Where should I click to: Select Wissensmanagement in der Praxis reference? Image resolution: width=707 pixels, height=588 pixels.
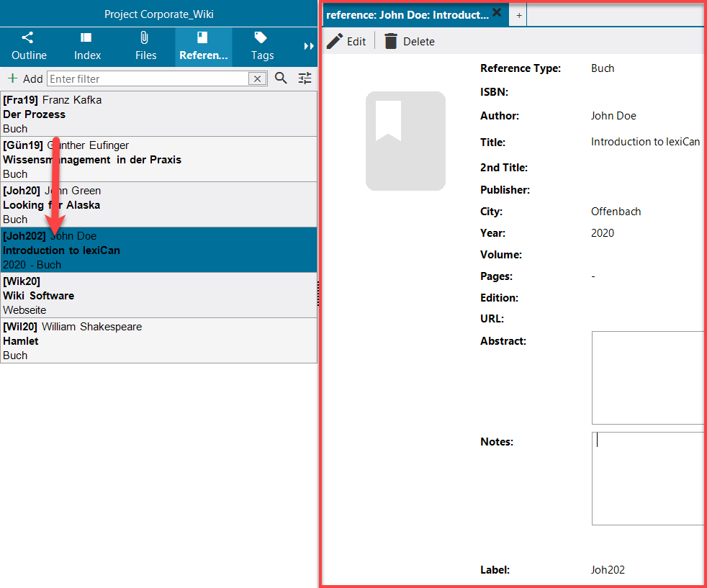pos(158,159)
